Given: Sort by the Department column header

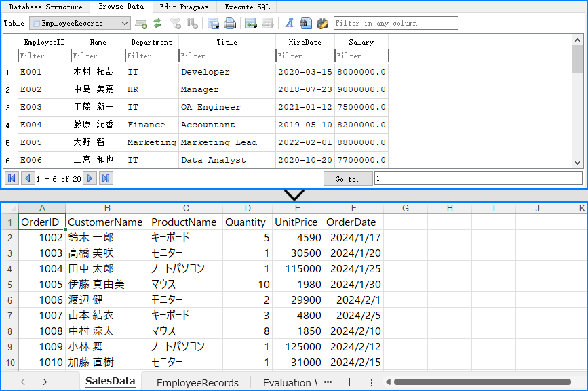Looking at the screenshot, I should point(152,42).
